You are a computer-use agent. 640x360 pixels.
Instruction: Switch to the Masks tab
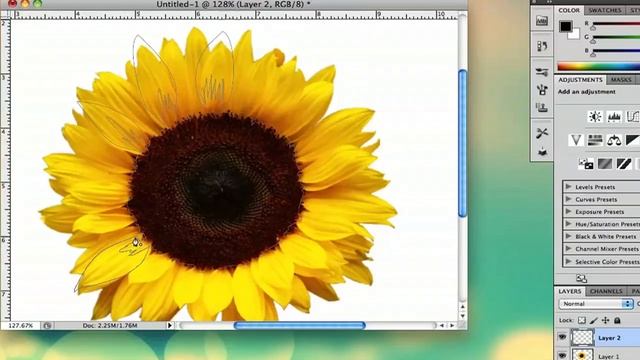621,80
